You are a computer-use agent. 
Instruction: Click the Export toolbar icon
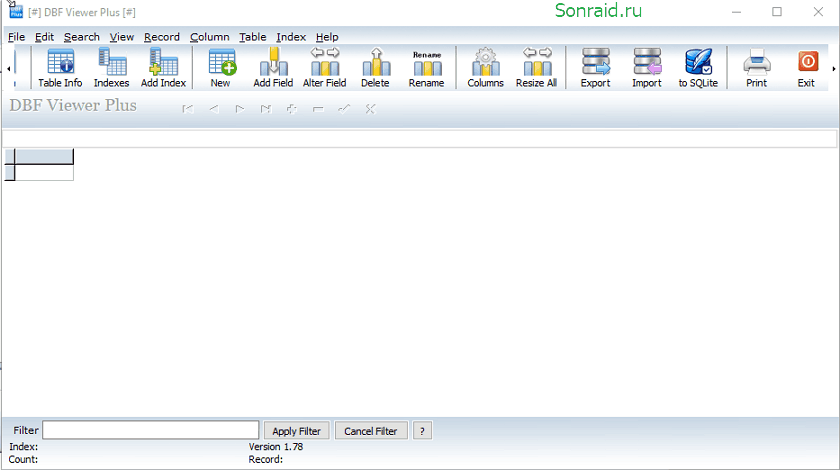[596, 68]
